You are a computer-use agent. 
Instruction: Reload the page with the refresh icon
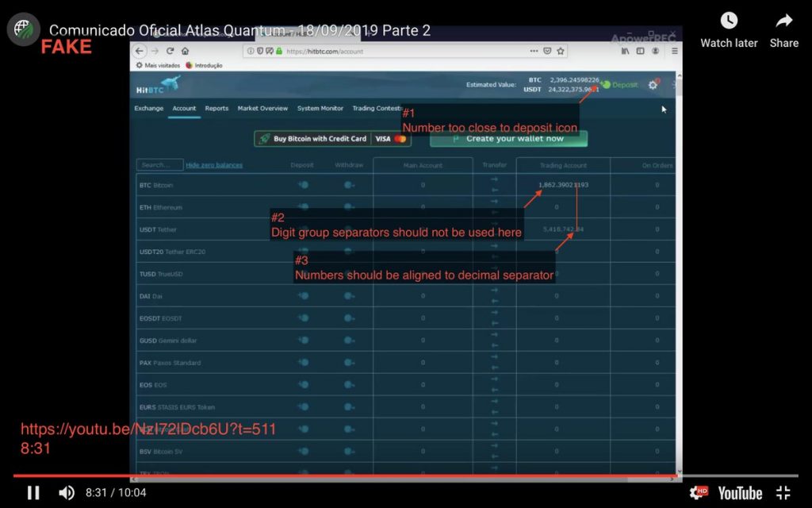point(170,51)
